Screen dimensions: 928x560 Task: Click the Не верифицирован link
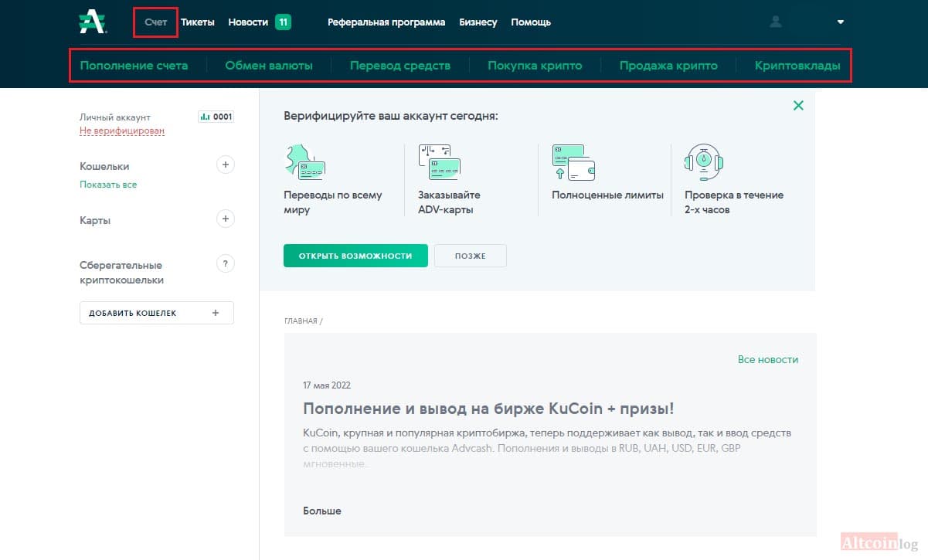point(122,131)
